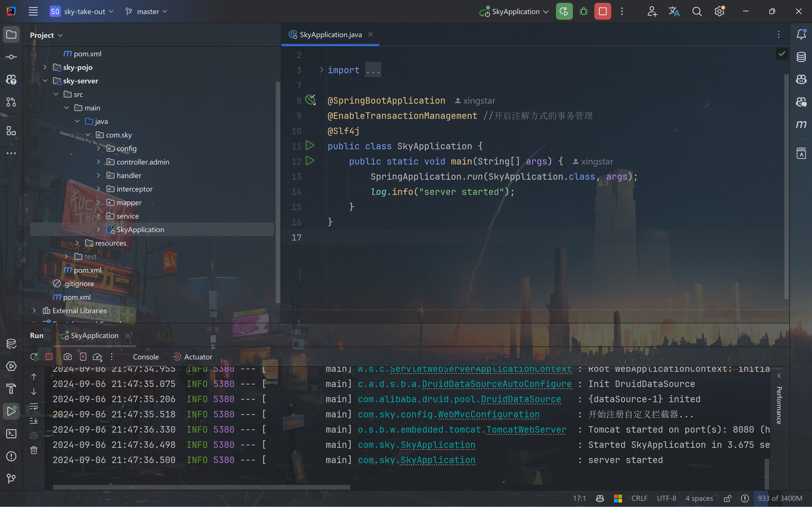Toggle read-only lock icon in status bar
The width and height of the screenshot is (812, 507).
tap(727, 498)
